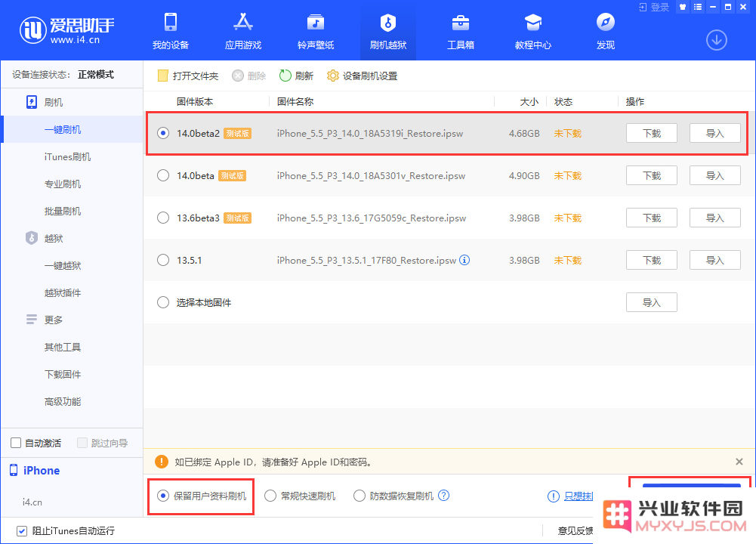The height and width of the screenshot is (544, 756).
Task: Click 意见反馈 feedback link
Action: pyautogui.click(x=575, y=531)
